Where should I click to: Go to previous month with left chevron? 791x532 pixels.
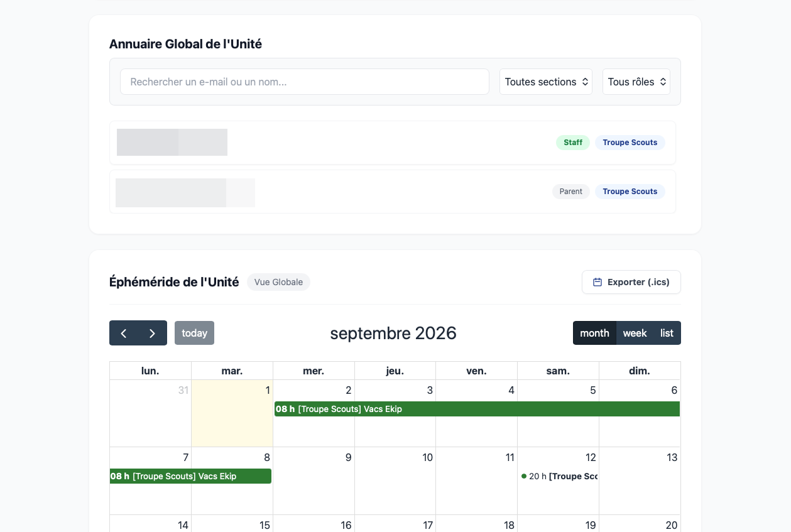[x=124, y=333]
